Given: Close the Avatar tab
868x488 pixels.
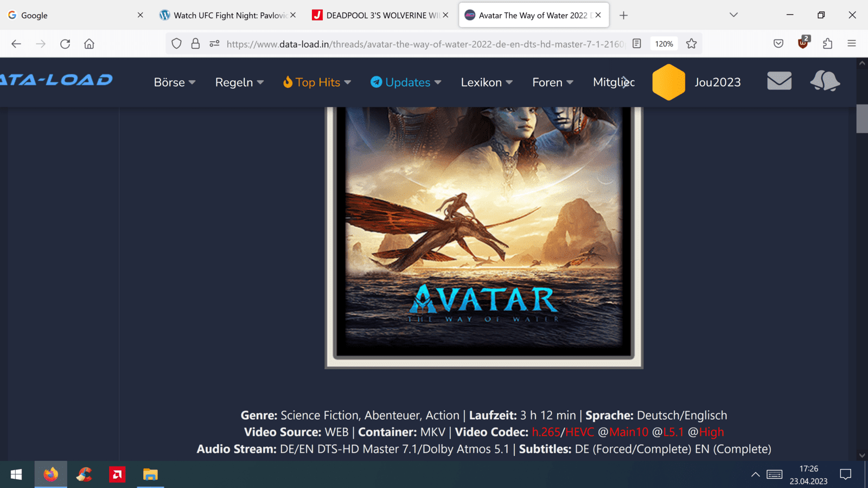Looking at the screenshot, I should (598, 15).
